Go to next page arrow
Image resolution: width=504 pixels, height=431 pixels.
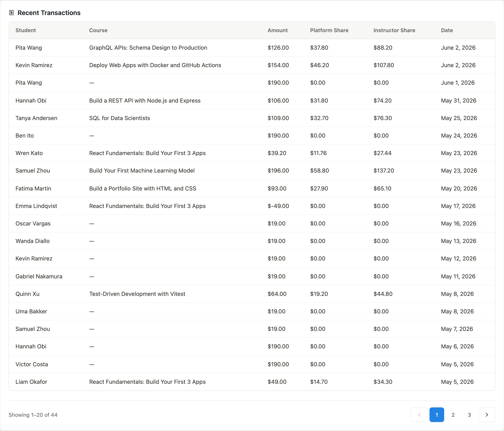pyautogui.click(x=487, y=415)
